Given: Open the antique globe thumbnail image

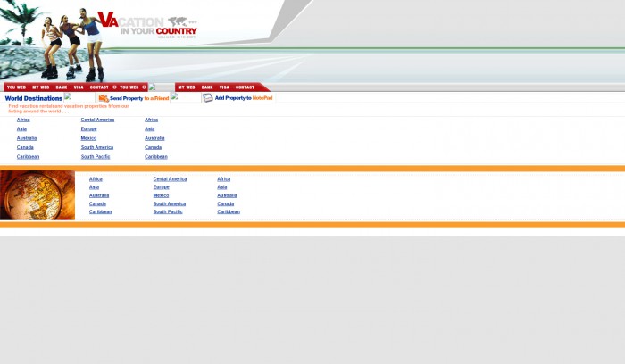Looking at the screenshot, I should click(37, 195).
